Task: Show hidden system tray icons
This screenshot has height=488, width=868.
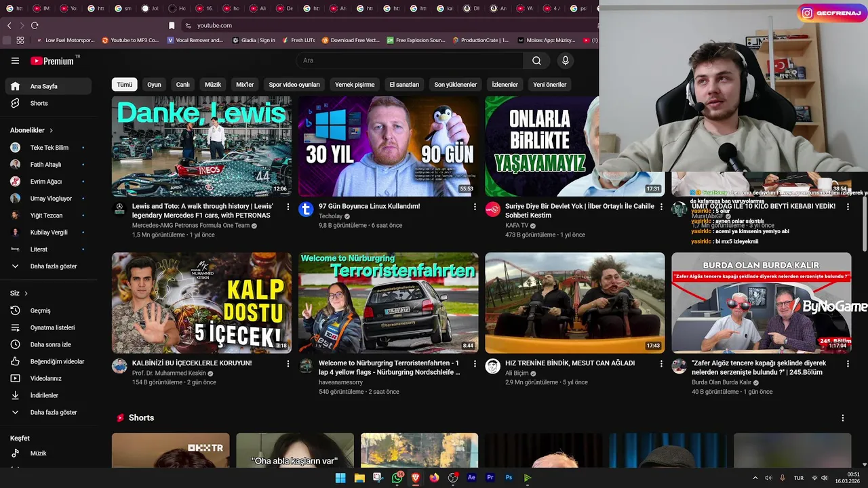Action: click(x=755, y=478)
